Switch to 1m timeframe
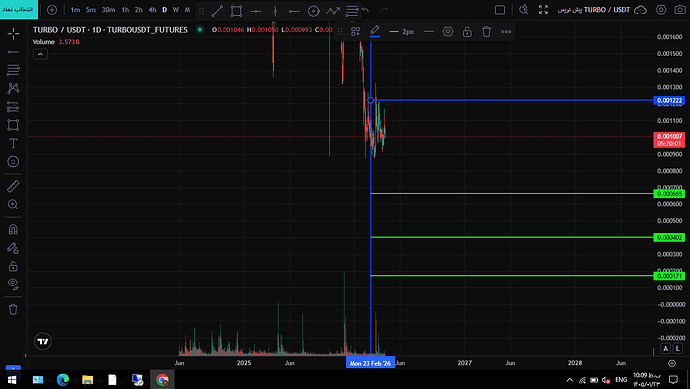 click(75, 10)
